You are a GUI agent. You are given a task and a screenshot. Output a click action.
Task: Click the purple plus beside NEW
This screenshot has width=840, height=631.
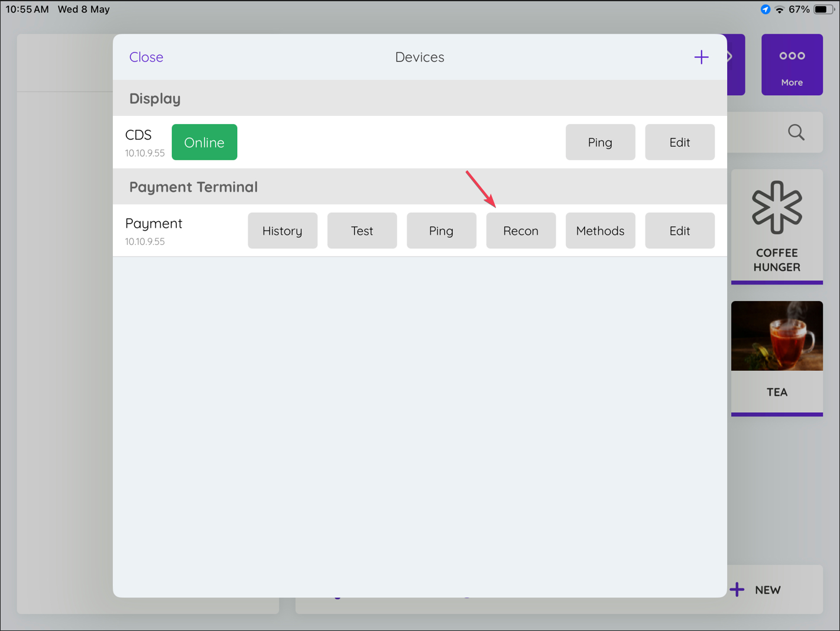(737, 589)
